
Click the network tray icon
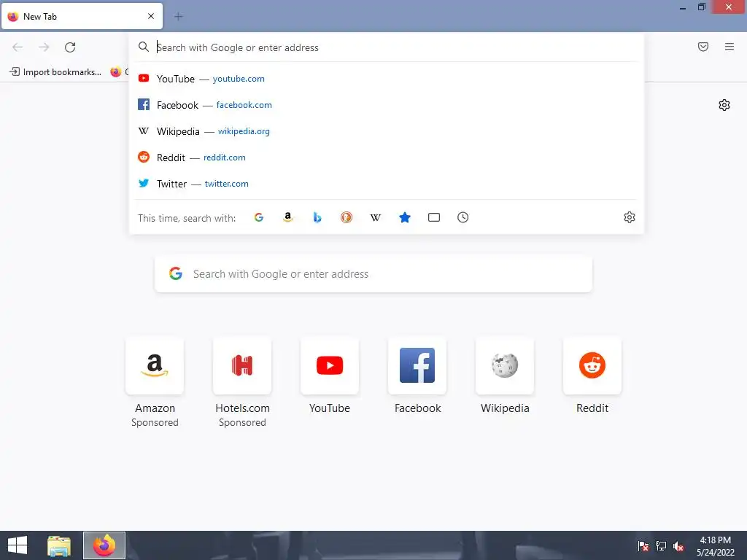(661, 546)
